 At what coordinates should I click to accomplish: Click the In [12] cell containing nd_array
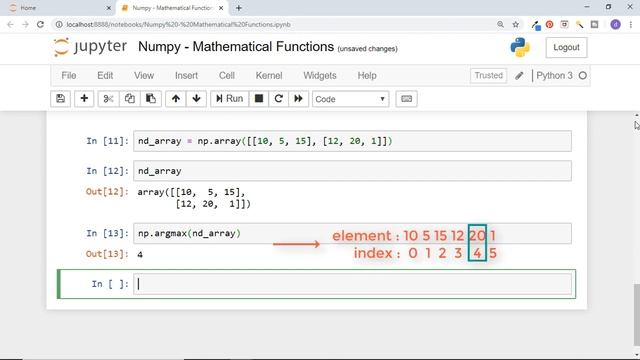[353, 171]
